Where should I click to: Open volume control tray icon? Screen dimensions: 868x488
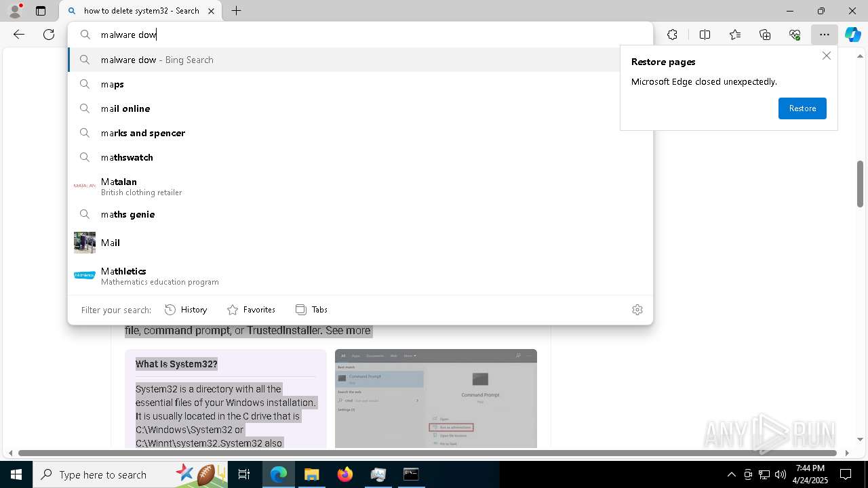pyautogui.click(x=780, y=474)
